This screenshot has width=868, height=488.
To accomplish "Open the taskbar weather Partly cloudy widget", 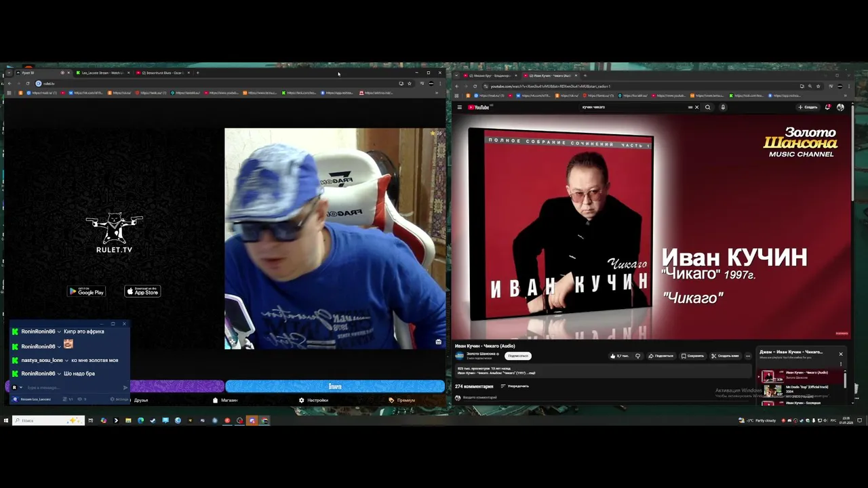I will click(758, 420).
